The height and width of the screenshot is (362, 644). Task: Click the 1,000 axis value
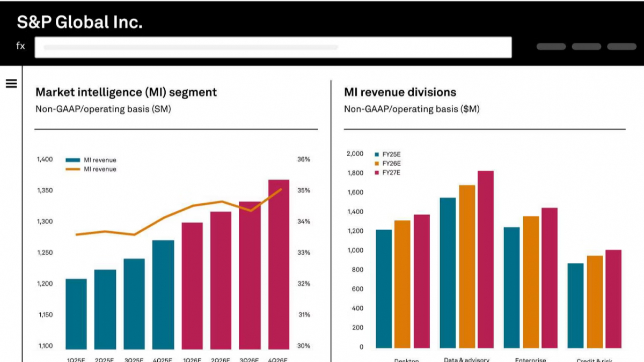click(355, 250)
